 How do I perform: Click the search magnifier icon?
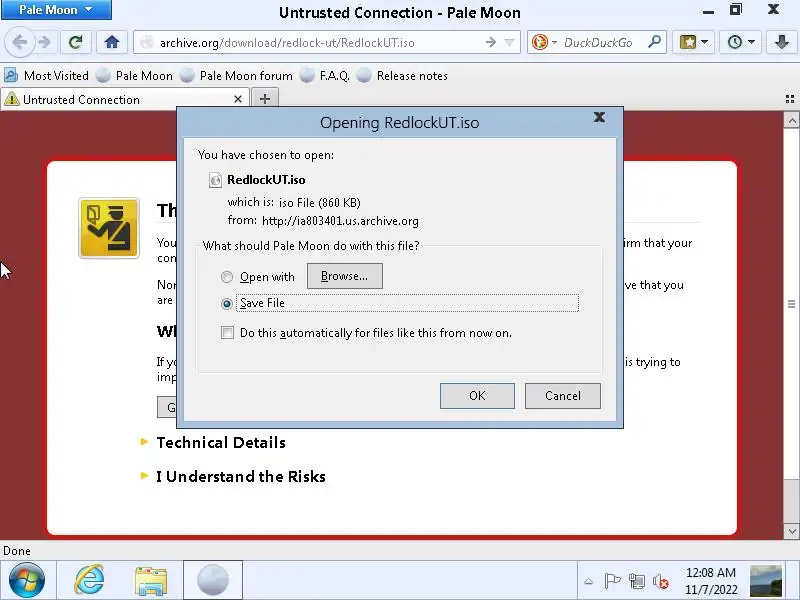(x=654, y=42)
